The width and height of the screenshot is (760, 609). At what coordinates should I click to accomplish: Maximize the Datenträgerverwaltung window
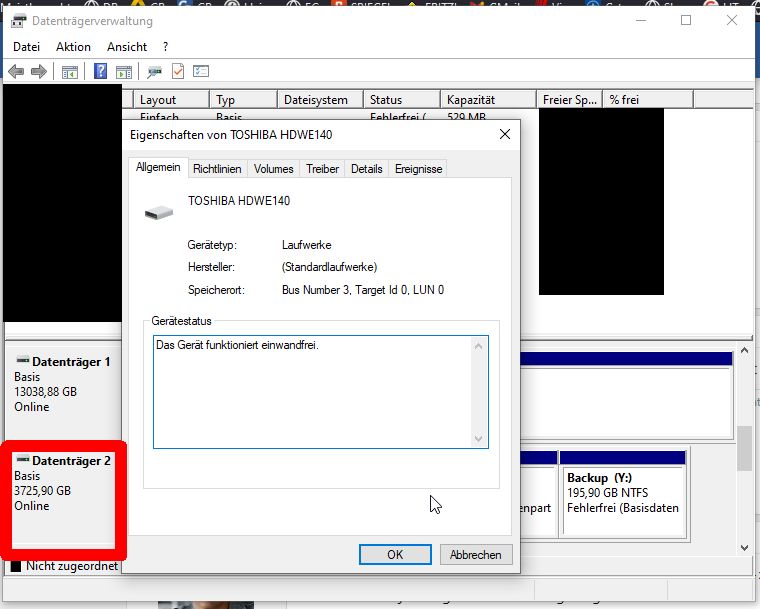tap(686, 20)
